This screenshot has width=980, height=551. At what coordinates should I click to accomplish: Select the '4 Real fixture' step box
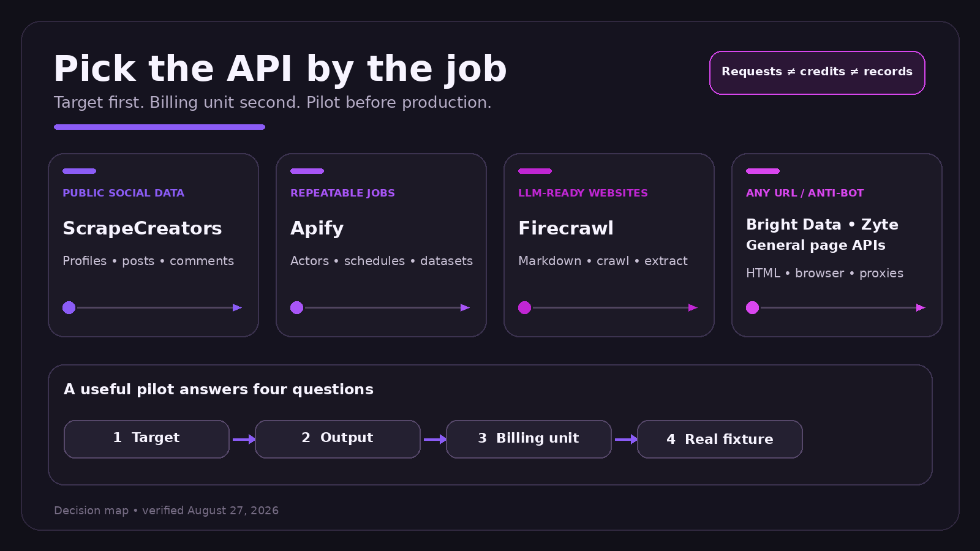tap(720, 439)
